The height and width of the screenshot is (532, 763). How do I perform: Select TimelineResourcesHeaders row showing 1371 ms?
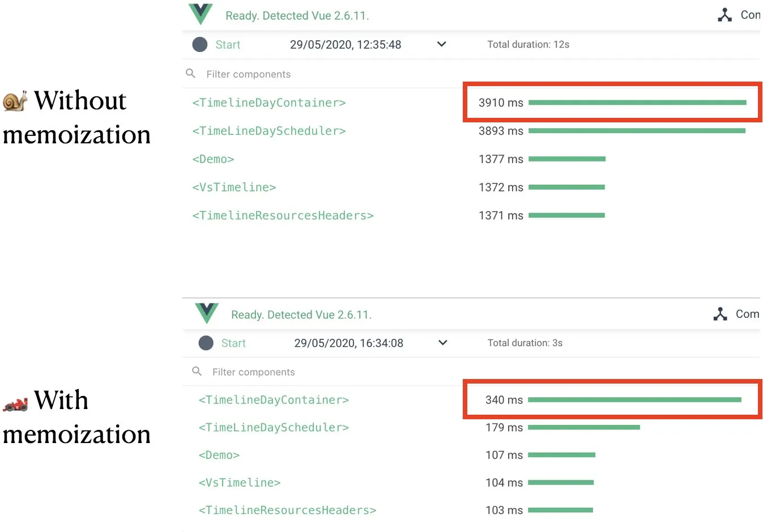click(471, 215)
